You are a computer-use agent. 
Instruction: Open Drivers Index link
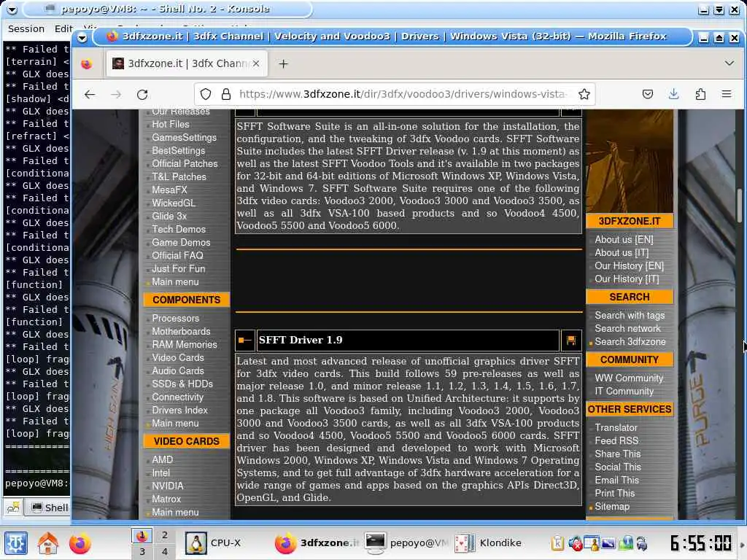tap(179, 410)
